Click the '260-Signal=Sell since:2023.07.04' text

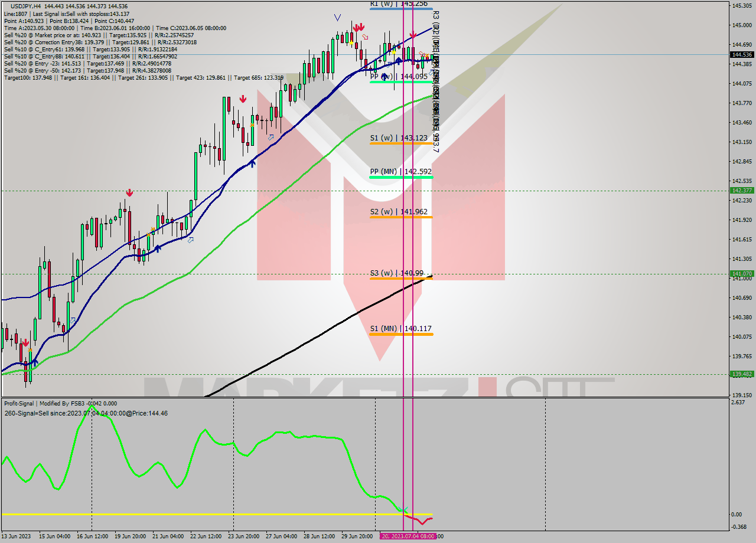(86, 413)
